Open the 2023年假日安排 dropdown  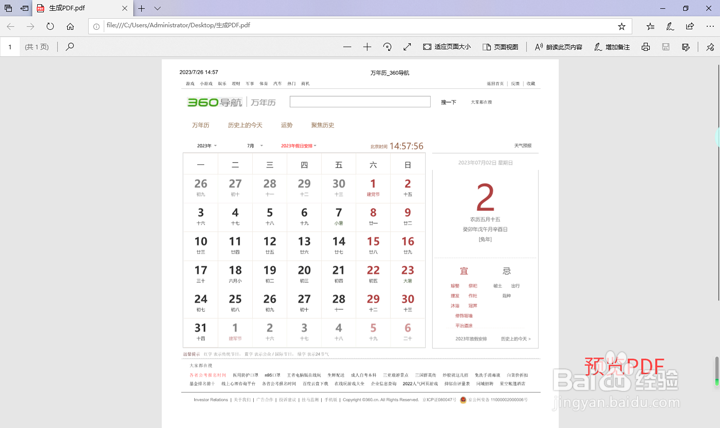click(298, 146)
